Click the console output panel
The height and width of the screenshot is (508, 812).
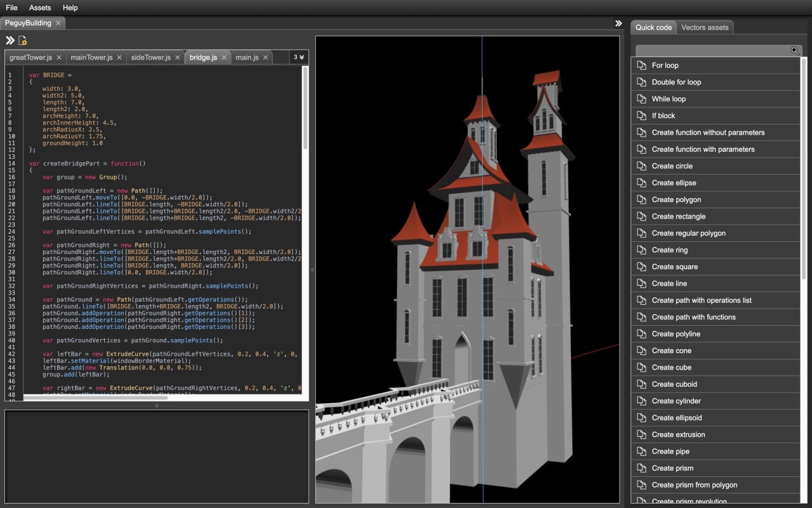click(x=157, y=457)
